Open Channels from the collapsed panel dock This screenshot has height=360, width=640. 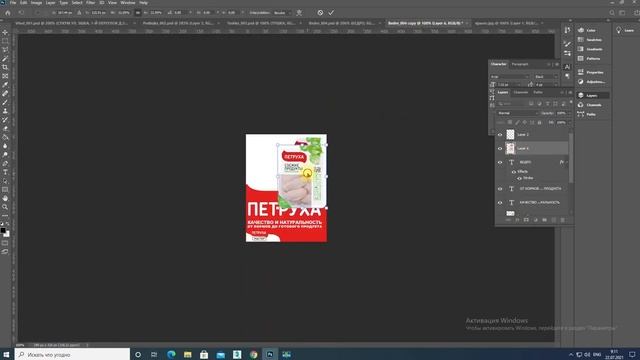(590, 105)
